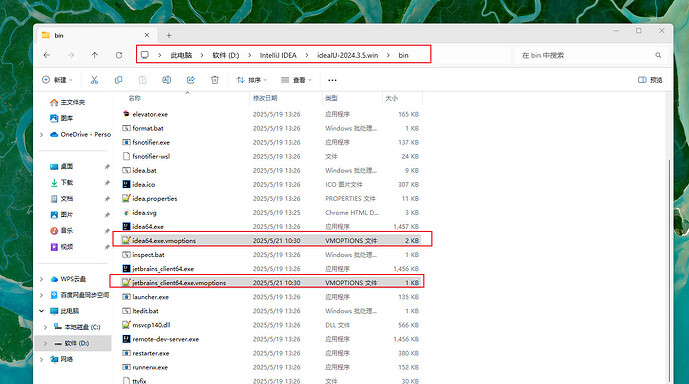The image size is (689, 384).
Task: Select the idea64.exe application icon
Action: [126, 227]
